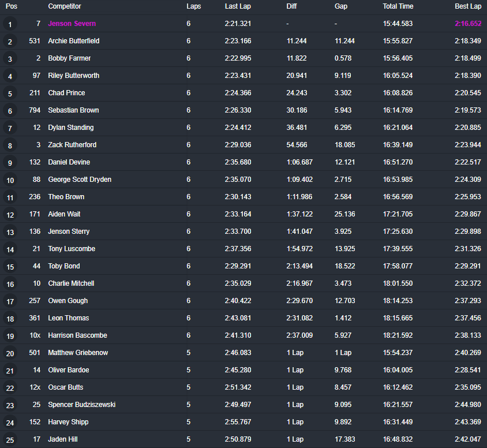Select George Scott Dryden's name
Screen dimensions: 487x448
(80, 180)
